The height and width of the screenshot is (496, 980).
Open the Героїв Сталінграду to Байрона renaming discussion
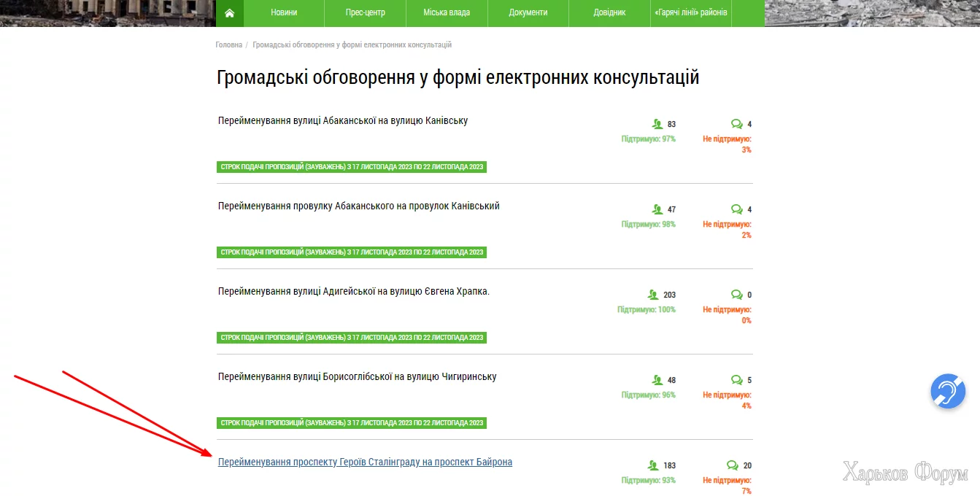pos(365,462)
